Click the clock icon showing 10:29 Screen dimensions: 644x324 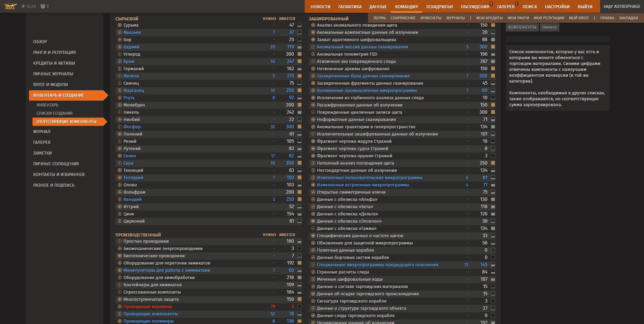pyautogui.click(x=23, y=6)
